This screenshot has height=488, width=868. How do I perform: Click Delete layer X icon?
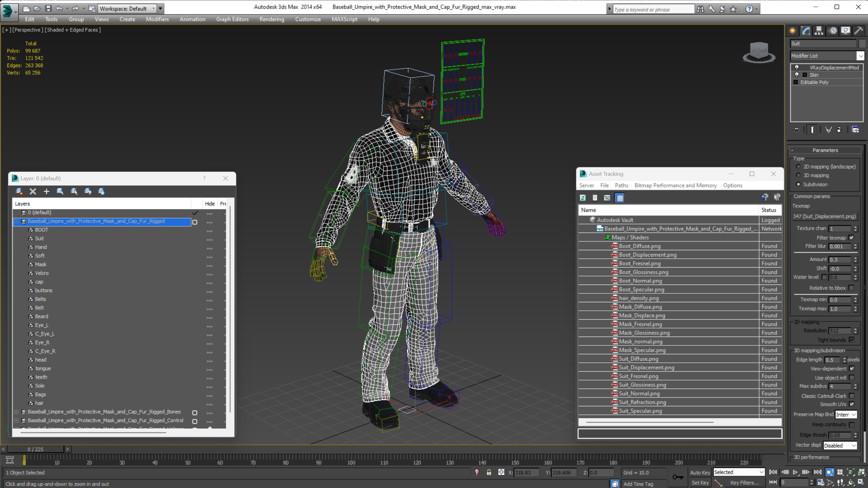[33, 191]
